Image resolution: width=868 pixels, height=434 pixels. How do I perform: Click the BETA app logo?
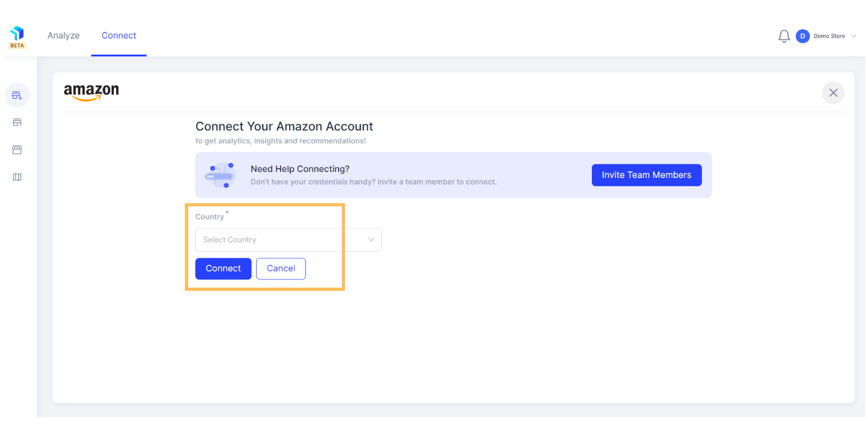tap(17, 37)
